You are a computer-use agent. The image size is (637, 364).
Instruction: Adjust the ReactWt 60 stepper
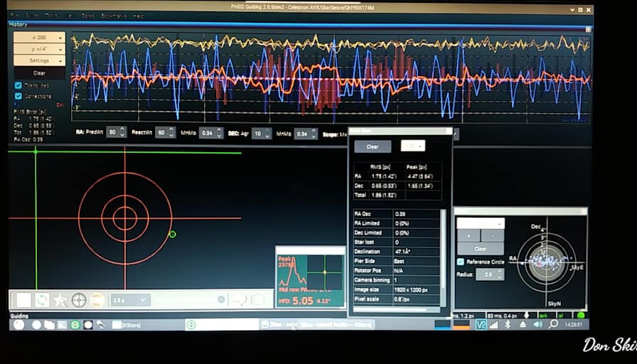166,132
